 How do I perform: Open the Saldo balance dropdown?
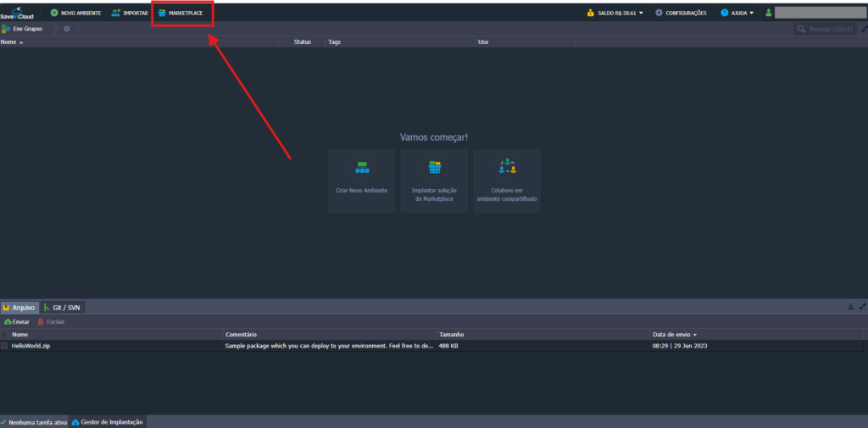click(615, 13)
